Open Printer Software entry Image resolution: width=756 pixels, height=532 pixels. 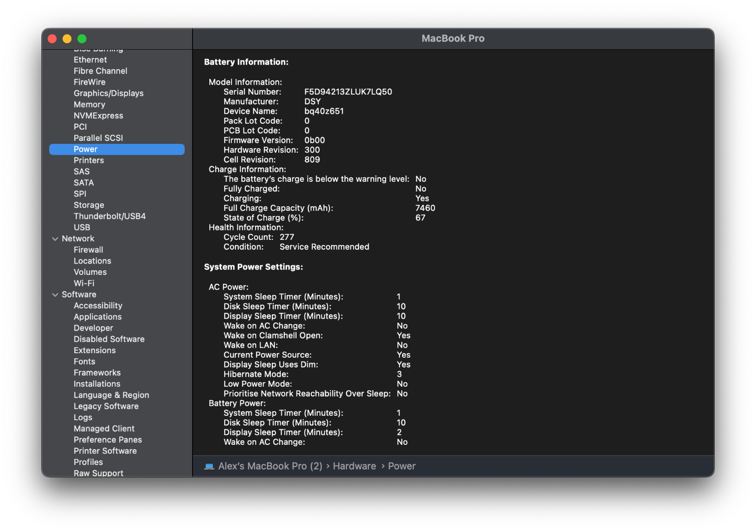[x=105, y=451]
